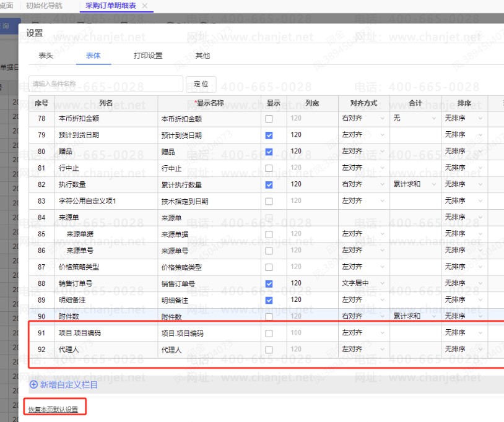Type in the condition name search field
Image resolution: width=504 pixels, height=422 pixels.
[105, 84]
